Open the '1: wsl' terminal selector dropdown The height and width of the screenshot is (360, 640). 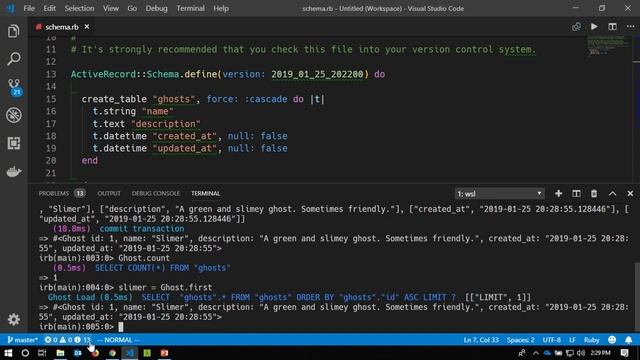click(x=500, y=193)
